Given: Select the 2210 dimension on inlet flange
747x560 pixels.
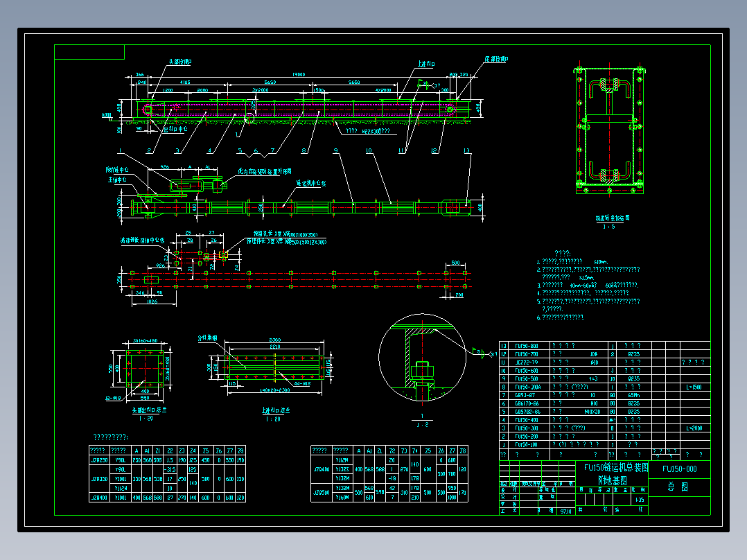Looking at the screenshot, I should (x=275, y=347).
